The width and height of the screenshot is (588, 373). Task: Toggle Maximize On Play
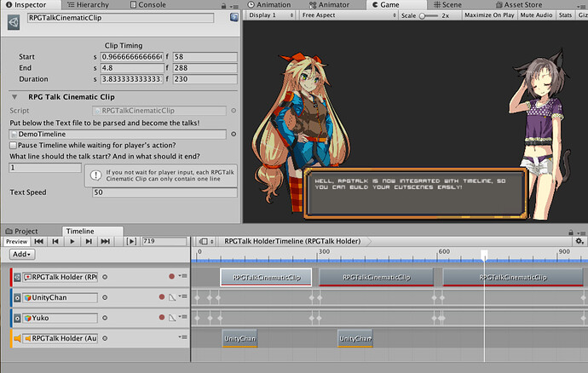(489, 15)
